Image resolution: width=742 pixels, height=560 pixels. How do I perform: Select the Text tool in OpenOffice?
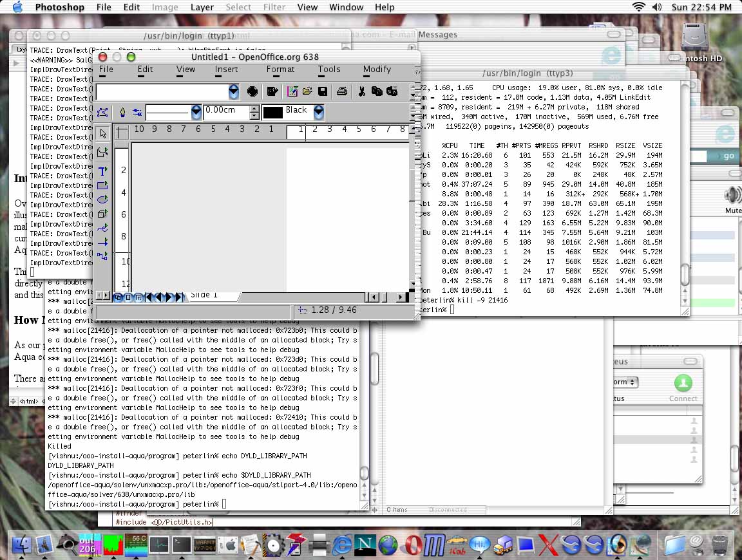102,171
